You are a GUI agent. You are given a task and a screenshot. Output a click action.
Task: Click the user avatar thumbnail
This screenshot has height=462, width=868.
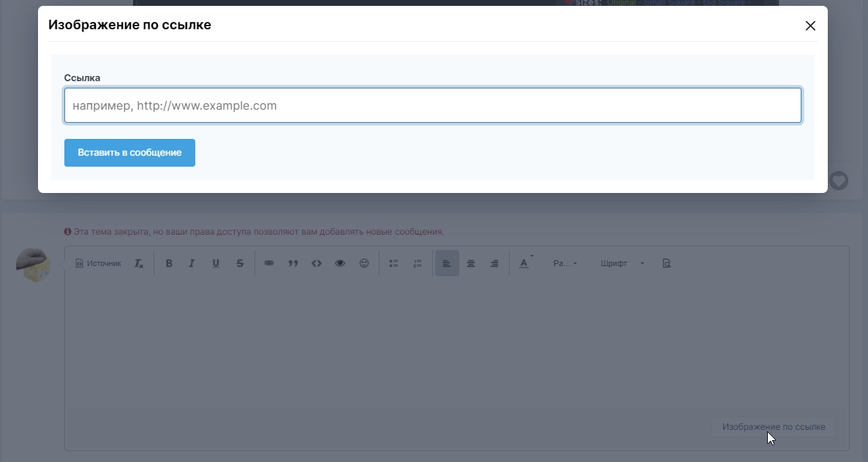[33, 265]
